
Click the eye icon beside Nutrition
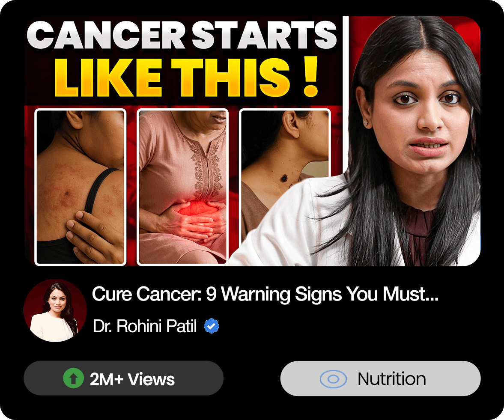point(333,379)
